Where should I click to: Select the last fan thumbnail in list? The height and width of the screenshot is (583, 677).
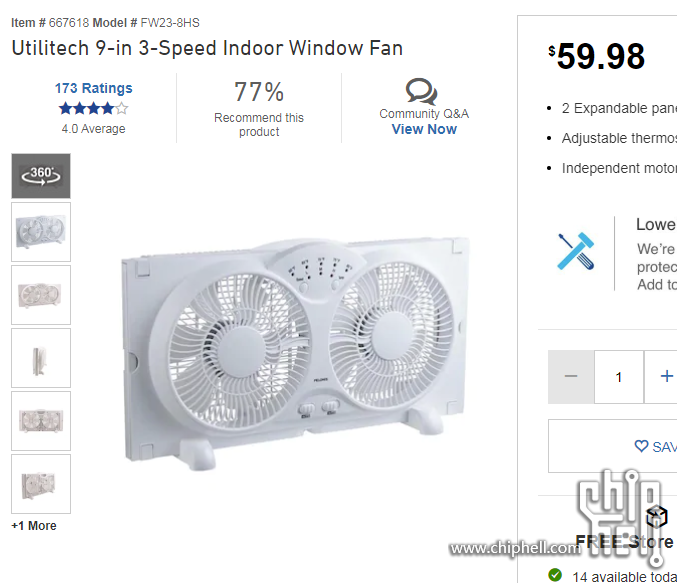click(x=41, y=484)
